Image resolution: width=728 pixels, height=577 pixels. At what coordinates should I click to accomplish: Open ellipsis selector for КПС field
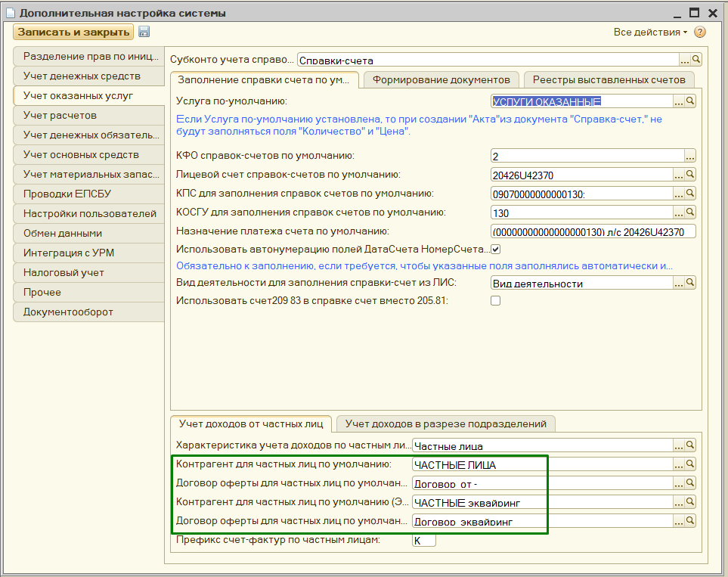point(679,194)
